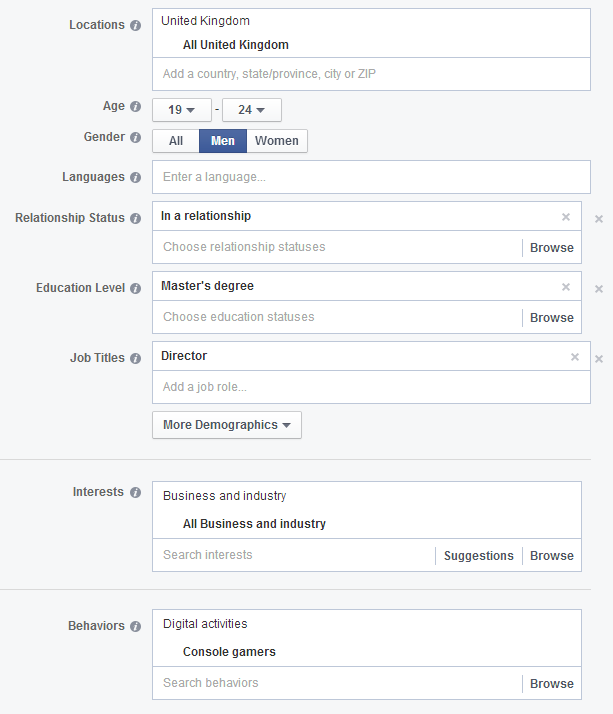613x714 pixels.
Task: Click the info icon next to Languages
Action: point(136,177)
